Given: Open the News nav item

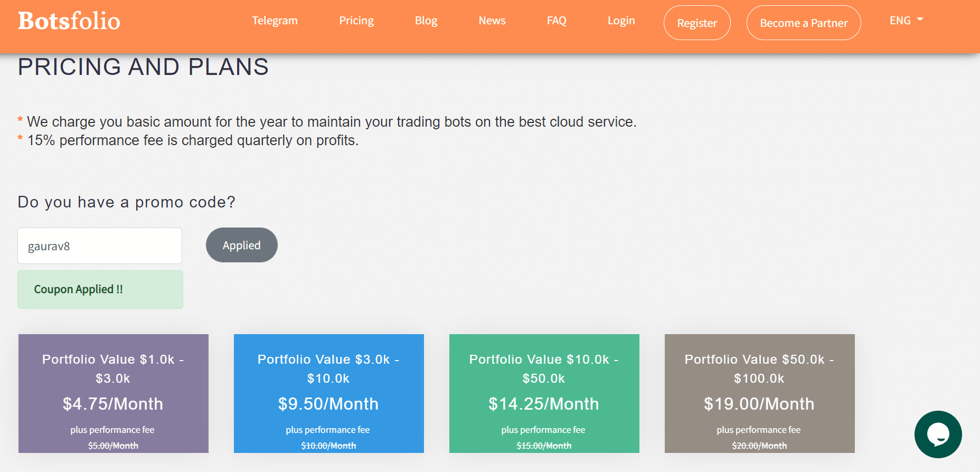Looking at the screenshot, I should click(492, 21).
